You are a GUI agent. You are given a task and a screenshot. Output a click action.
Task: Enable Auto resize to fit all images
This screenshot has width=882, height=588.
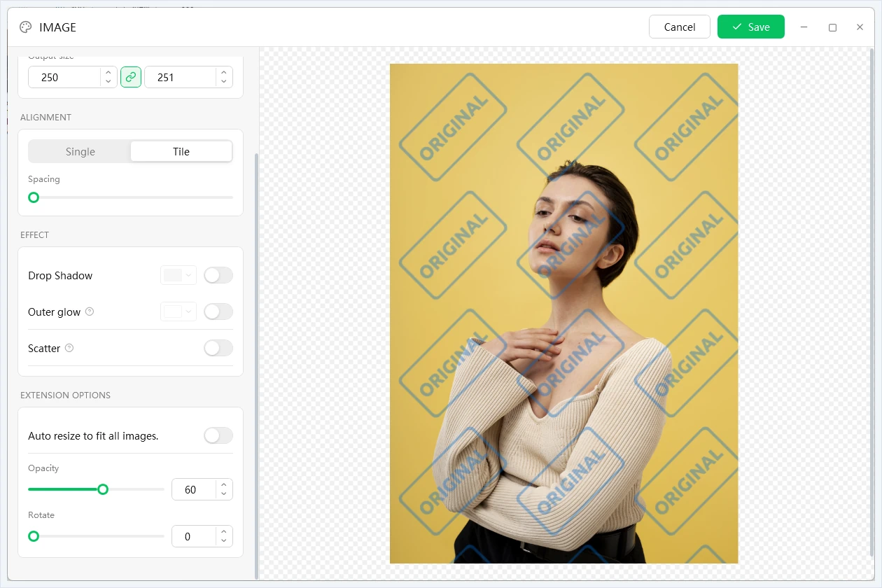coord(218,435)
